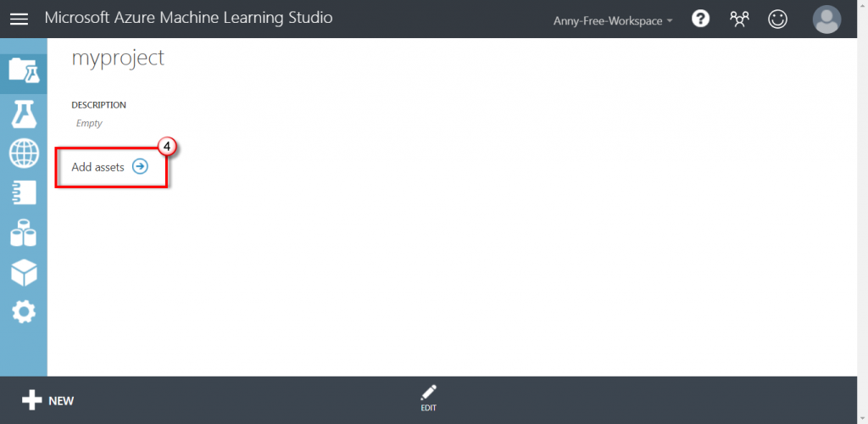Viewport: 868px width, 424px height.
Task: Open the hamburger navigation menu
Action: coord(19,19)
